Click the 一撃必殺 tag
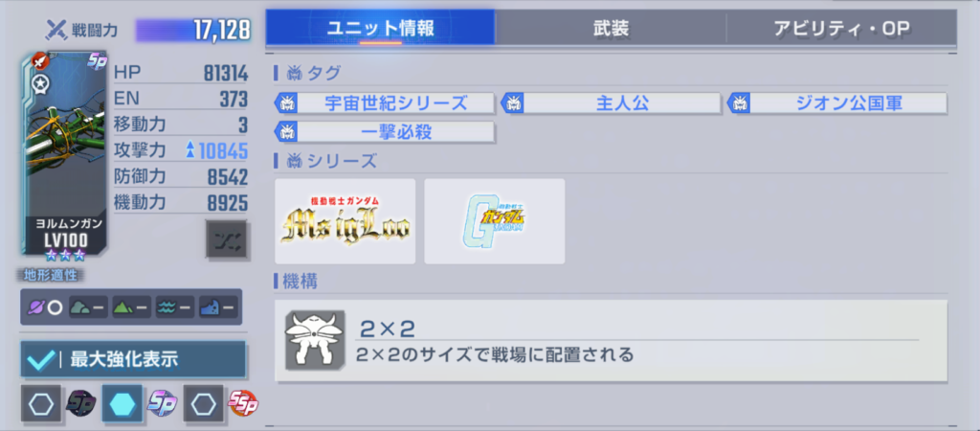Screen dimensions: 980x431 (x=385, y=132)
